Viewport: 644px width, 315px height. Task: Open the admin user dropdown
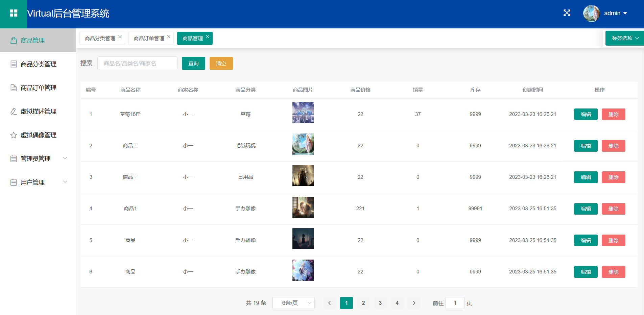point(615,13)
